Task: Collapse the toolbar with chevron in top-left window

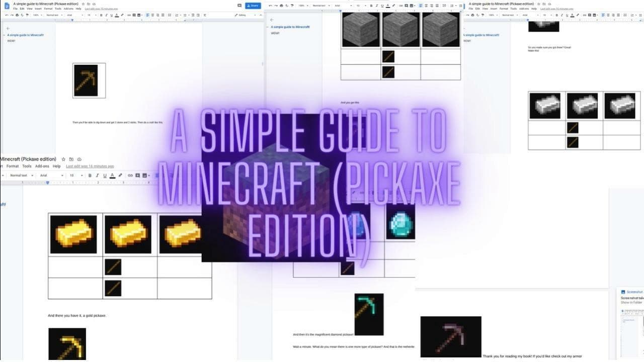Action: click(x=261, y=15)
